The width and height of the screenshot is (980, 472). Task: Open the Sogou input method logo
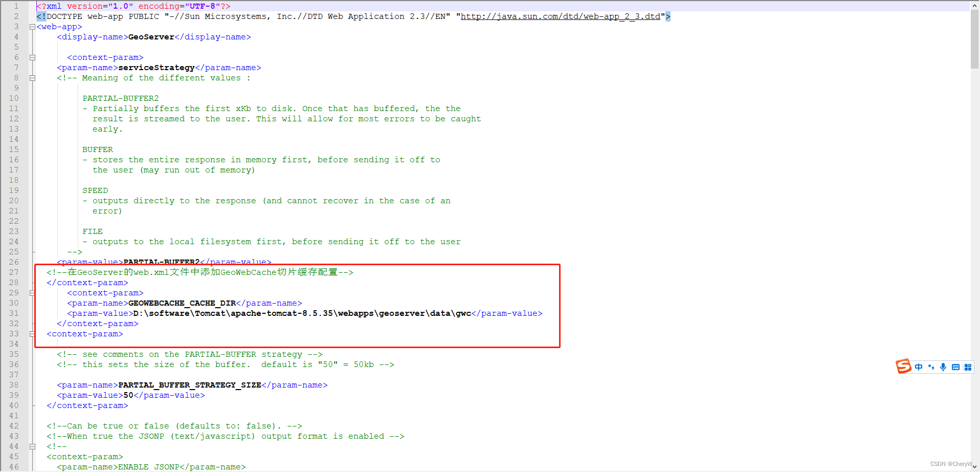click(904, 366)
